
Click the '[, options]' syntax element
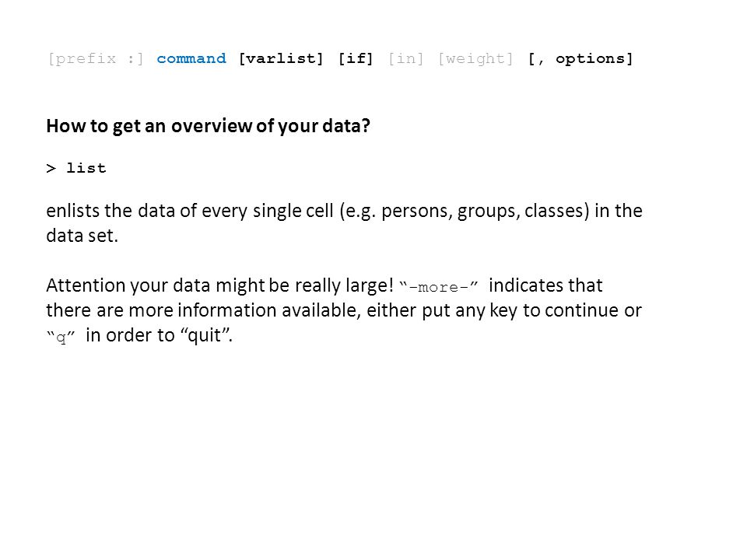point(580,58)
